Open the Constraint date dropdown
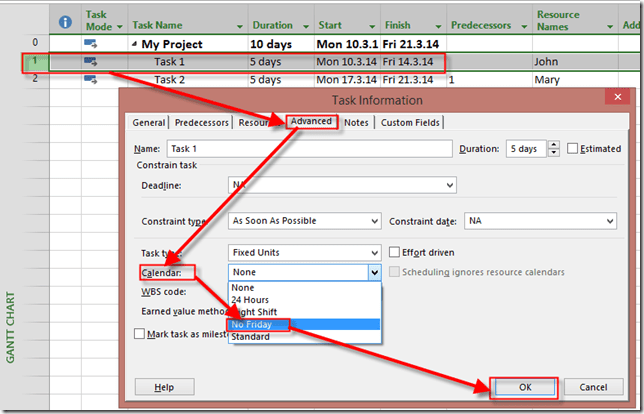Screen dimensions: 644x414 click(x=609, y=221)
